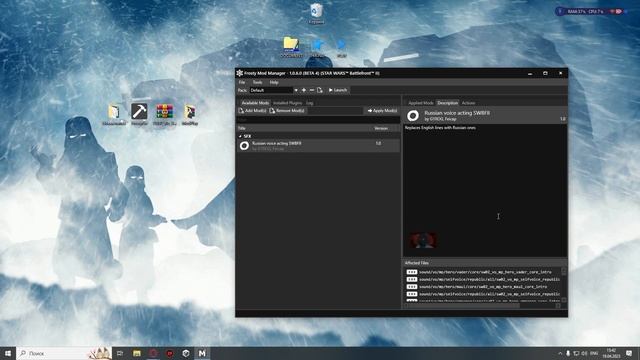Click the microphone tray icon
This screenshot has height=360, width=640.
(x=568, y=353)
